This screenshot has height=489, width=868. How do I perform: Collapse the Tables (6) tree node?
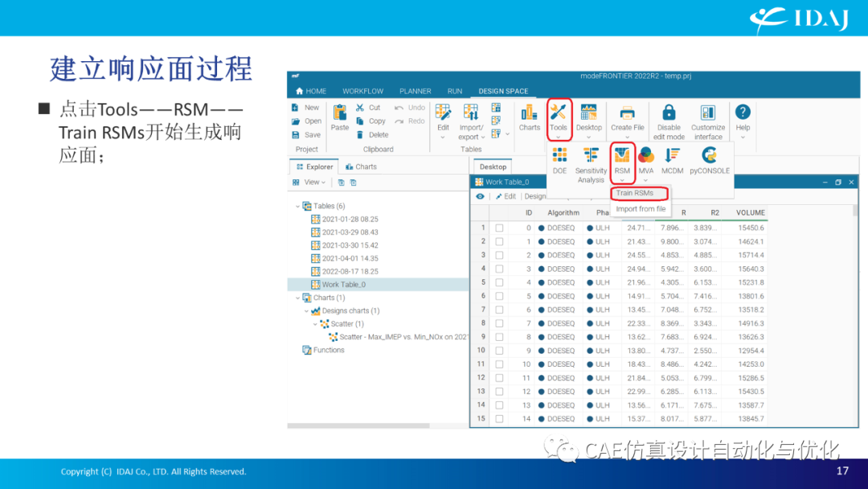coord(298,206)
